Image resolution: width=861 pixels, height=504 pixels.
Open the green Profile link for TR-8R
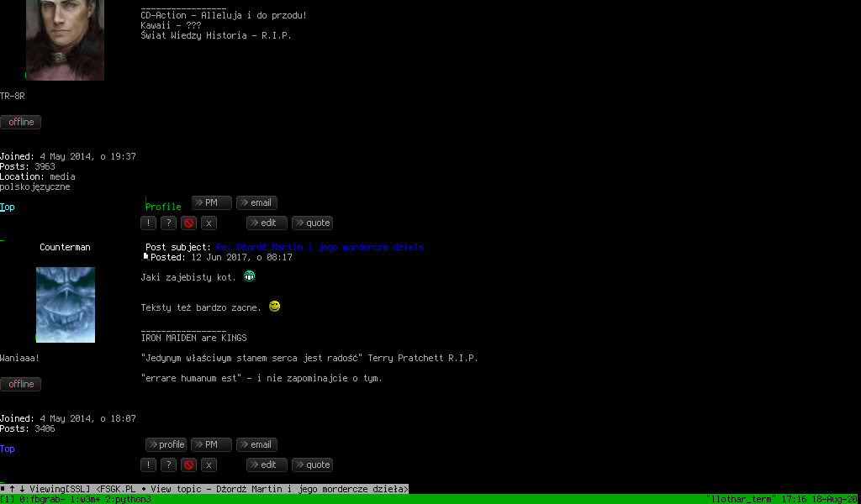[x=163, y=207]
